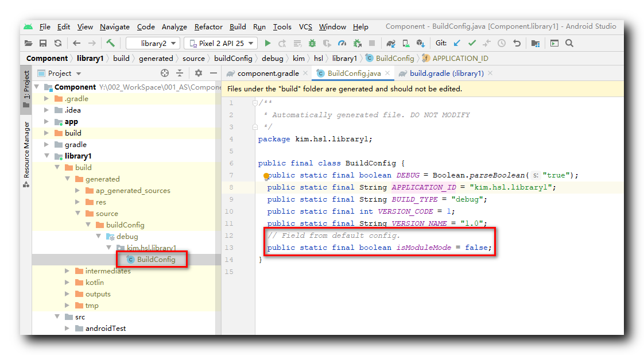Open the Refactor menu
The width and height of the screenshot is (644, 355).
point(208,26)
